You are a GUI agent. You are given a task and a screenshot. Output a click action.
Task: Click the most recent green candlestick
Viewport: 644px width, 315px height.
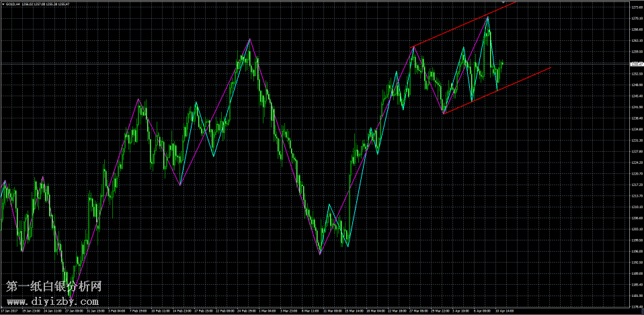point(502,62)
